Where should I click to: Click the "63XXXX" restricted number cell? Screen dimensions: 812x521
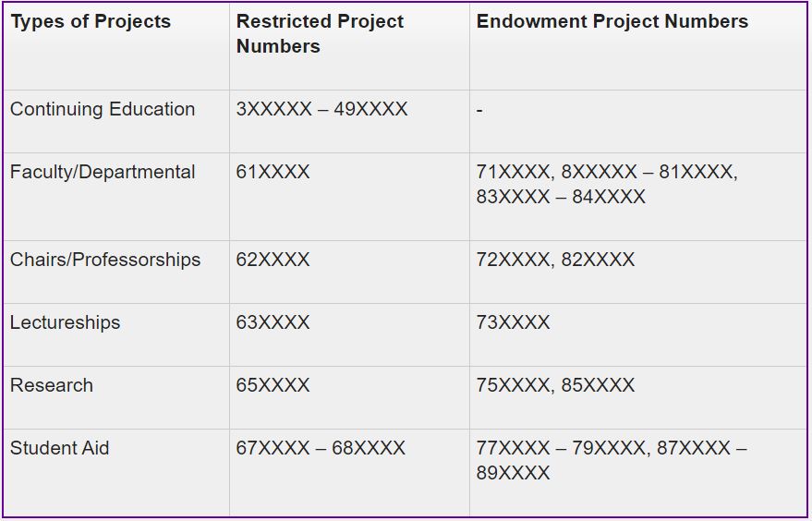click(x=273, y=323)
